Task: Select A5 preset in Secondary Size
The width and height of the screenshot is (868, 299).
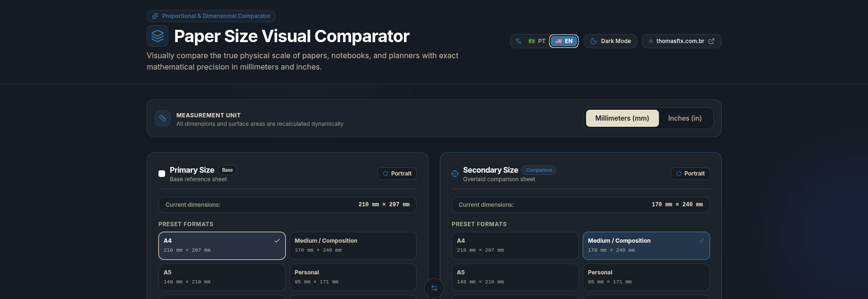Action: point(515,277)
